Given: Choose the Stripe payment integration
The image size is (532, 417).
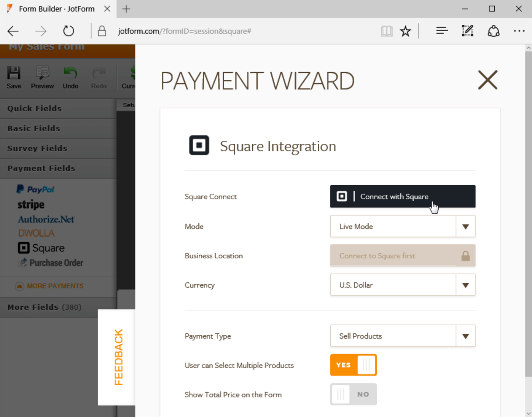Looking at the screenshot, I should (30, 204).
